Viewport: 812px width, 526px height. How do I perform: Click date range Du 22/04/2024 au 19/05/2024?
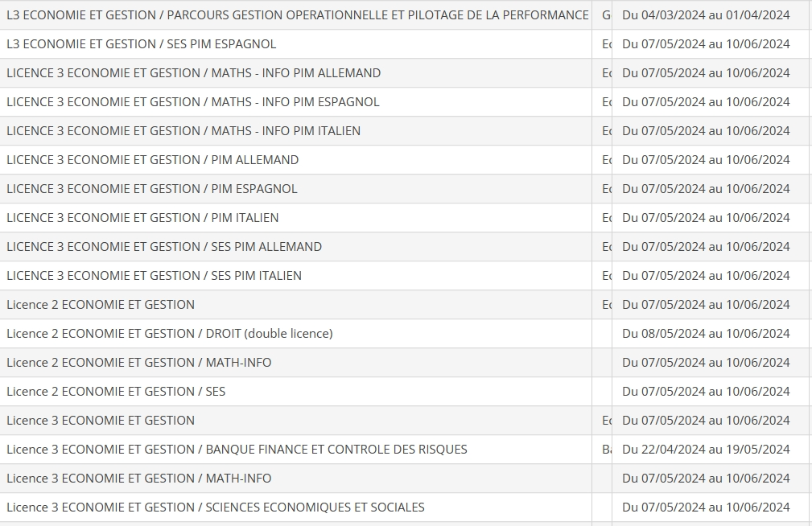point(706,450)
